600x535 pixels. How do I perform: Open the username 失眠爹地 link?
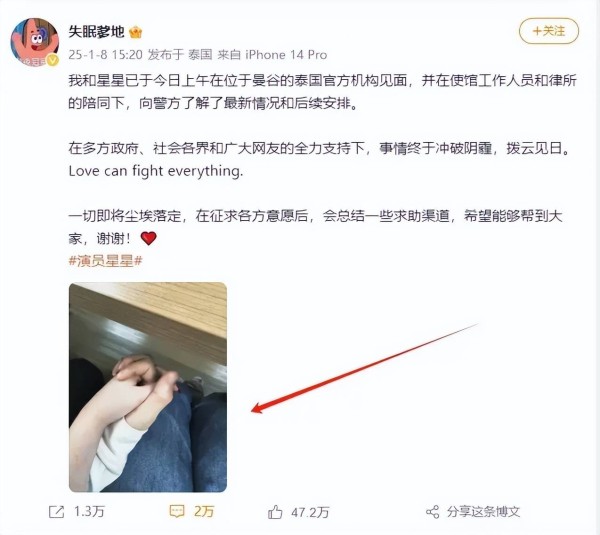[96, 32]
